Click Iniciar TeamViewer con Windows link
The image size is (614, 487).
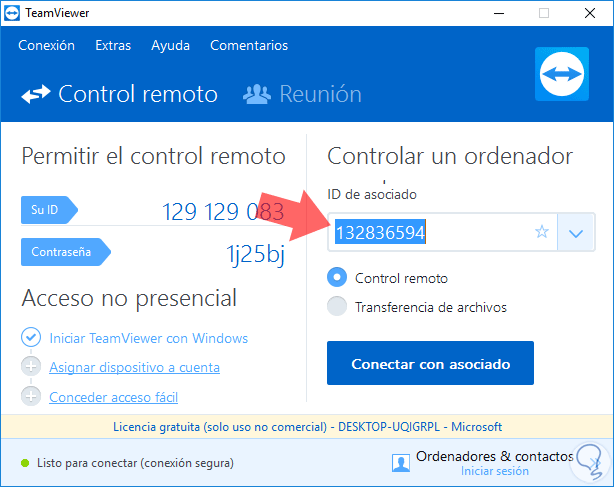point(148,338)
